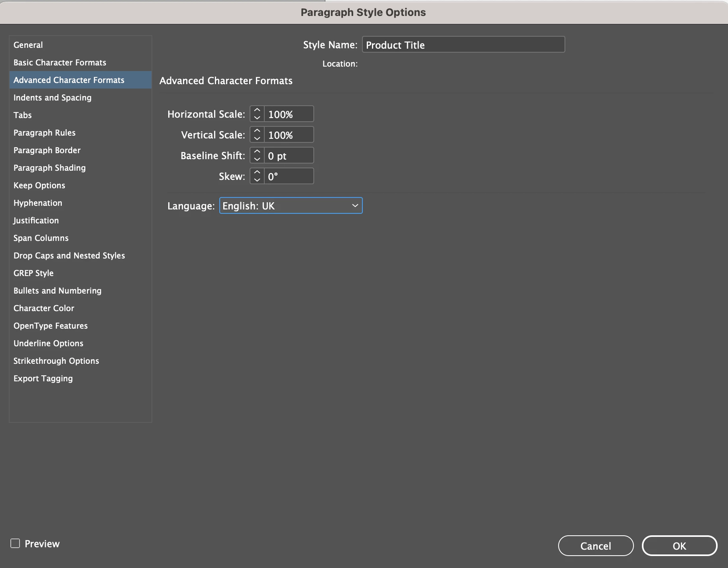Decrease Skew with down arrow

click(257, 180)
